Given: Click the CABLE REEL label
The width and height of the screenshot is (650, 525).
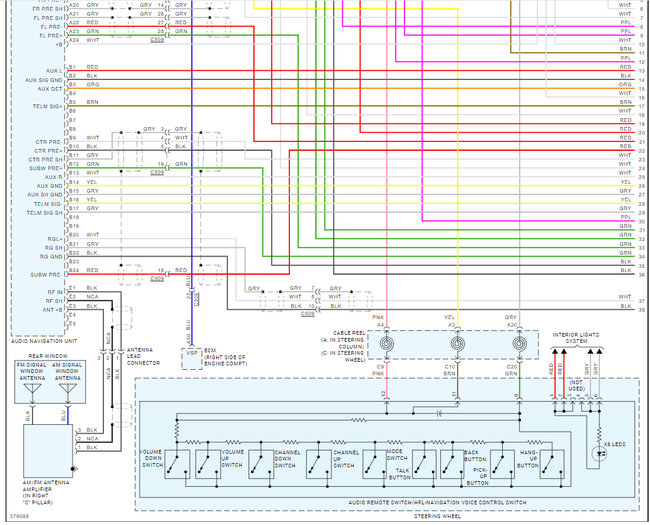Looking at the screenshot, I should (x=342, y=346).
